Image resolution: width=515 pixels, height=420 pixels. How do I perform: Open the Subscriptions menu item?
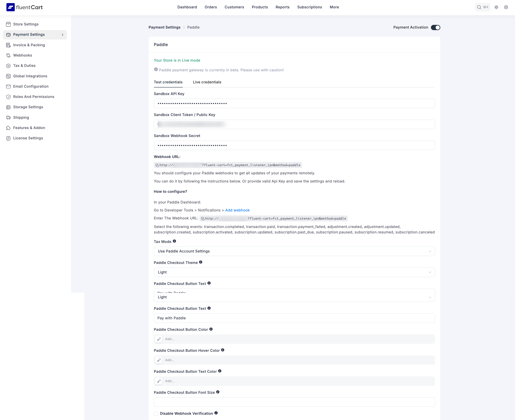309,7
